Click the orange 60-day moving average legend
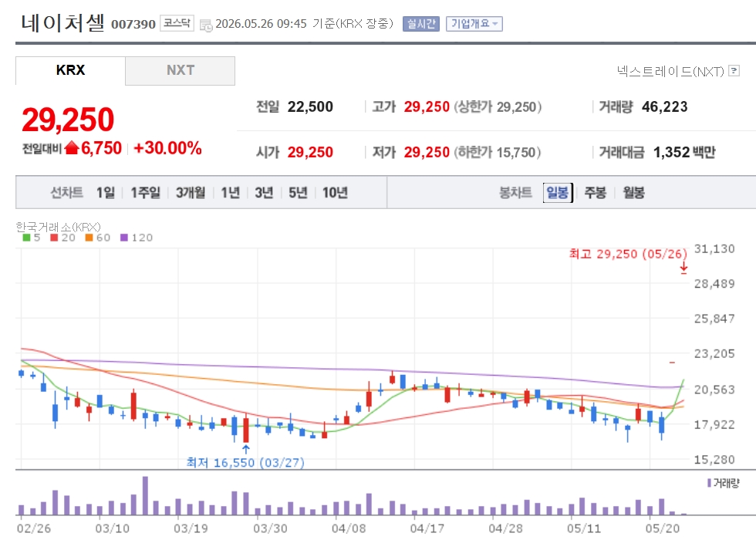The height and width of the screenshot is (550, 756). (98, 238)
